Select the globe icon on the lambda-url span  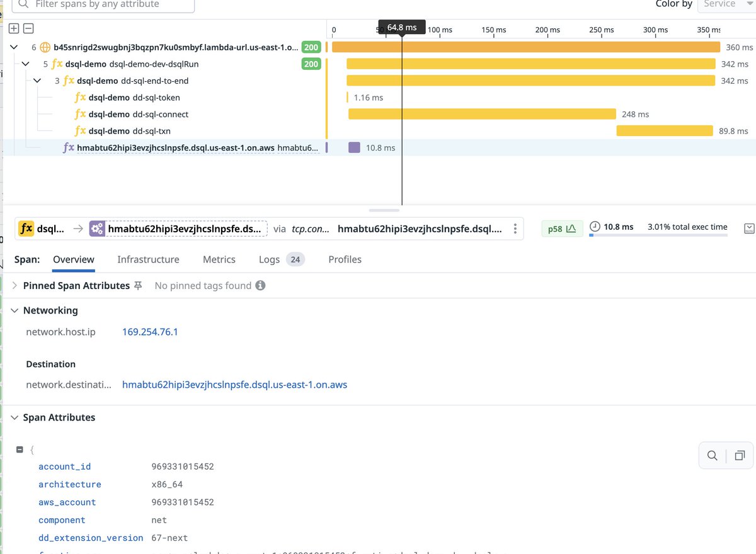(43, 47)
